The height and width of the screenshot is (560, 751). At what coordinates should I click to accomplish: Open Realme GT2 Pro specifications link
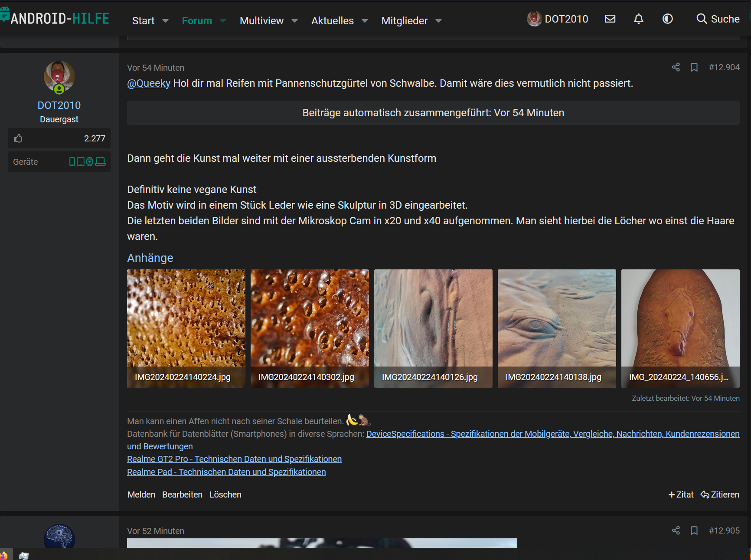tap(234, 459)
